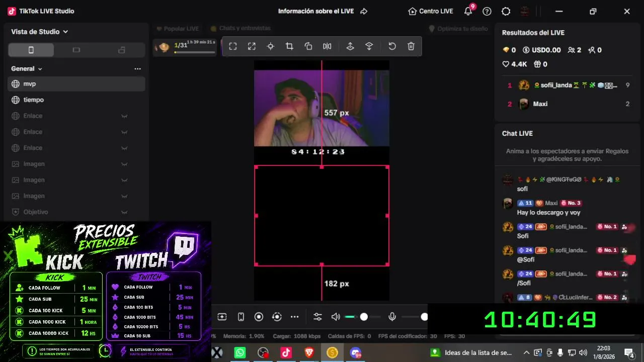This screenshot has width=644, height=362.
Task: Fit the selected source to screen
Action: (233, 46)
